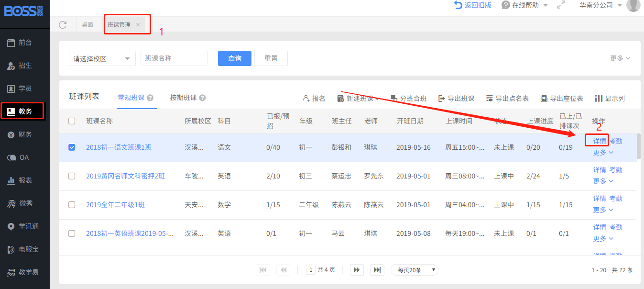This screenshot has height=289, width=644.
Task: Click the refresh icon beside tabs
Action: click(x=63, y=25)
